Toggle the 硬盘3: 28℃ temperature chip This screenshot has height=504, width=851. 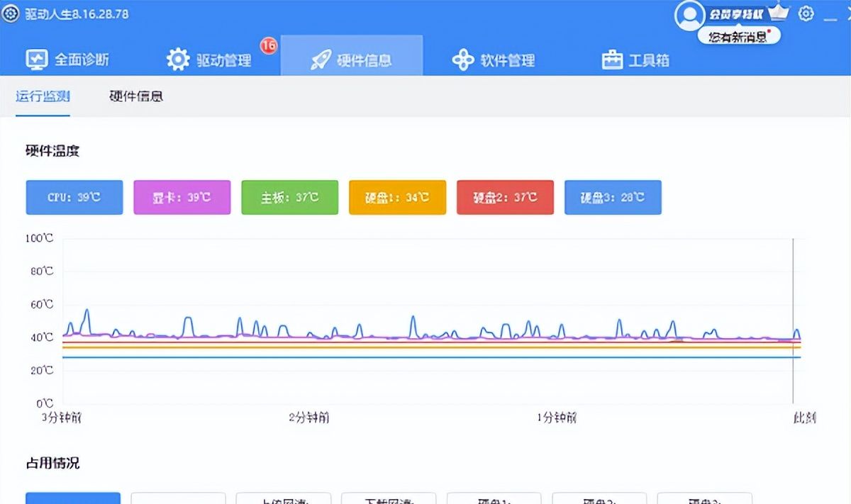tap(613, 197)
